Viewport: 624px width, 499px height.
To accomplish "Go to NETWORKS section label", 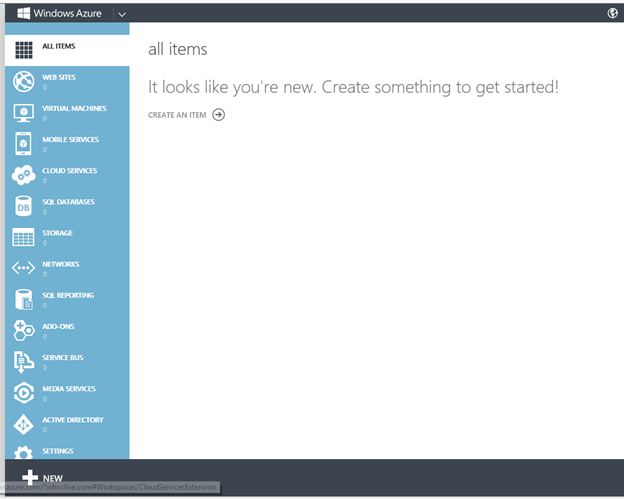I will (61, 264).
